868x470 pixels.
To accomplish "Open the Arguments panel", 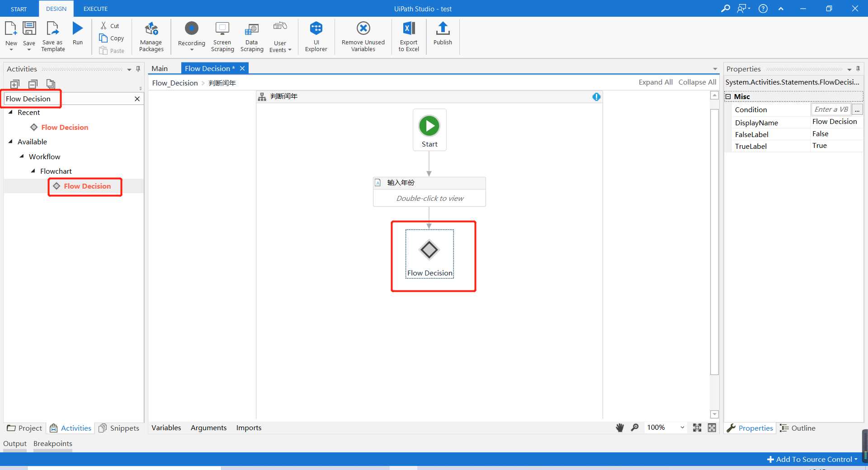I will pyautogui.click(x=208, y=427).
